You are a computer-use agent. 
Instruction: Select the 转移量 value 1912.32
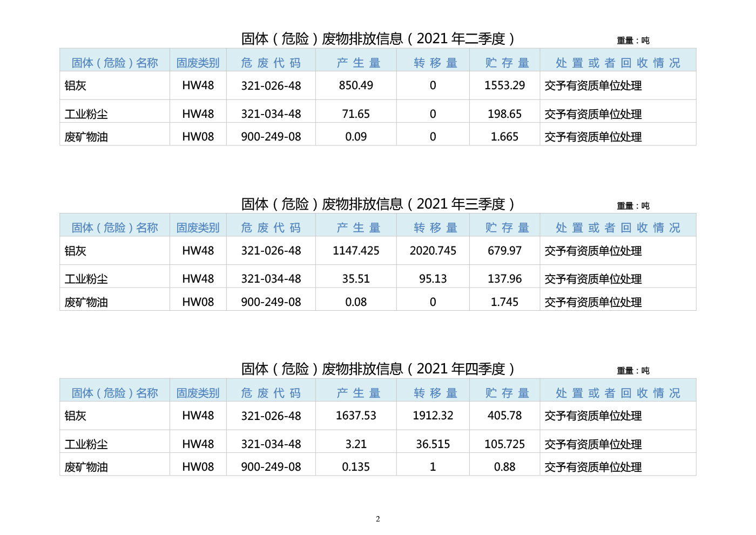point(433,416)
